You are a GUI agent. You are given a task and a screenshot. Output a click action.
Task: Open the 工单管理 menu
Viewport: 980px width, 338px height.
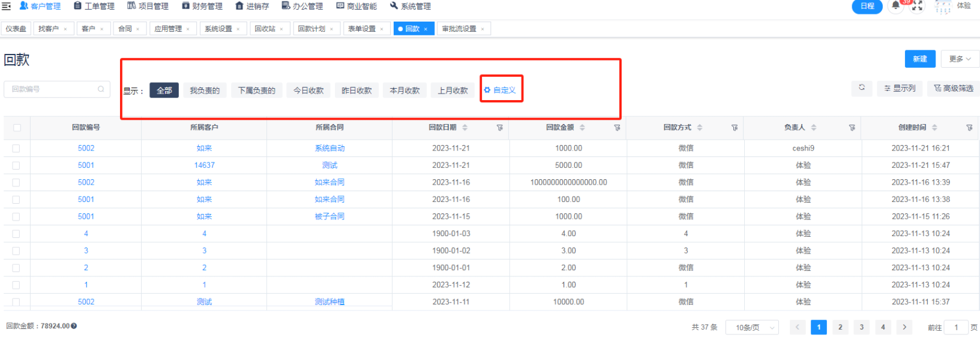coord(94,6)
